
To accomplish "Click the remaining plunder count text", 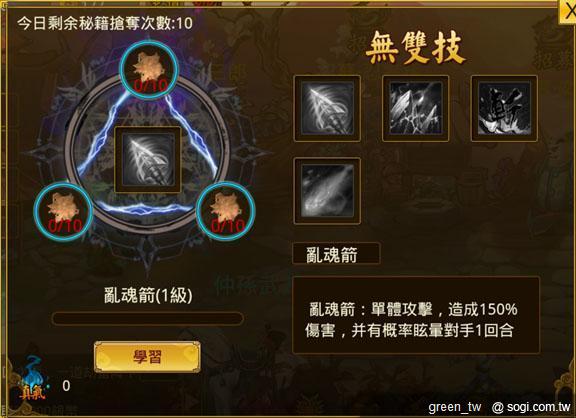I will [105, 24].
